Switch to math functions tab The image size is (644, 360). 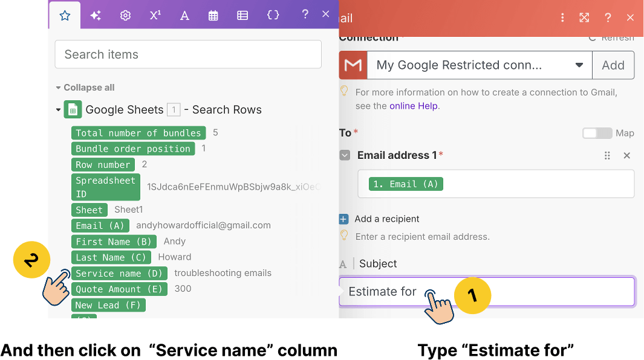pos(155,16)
